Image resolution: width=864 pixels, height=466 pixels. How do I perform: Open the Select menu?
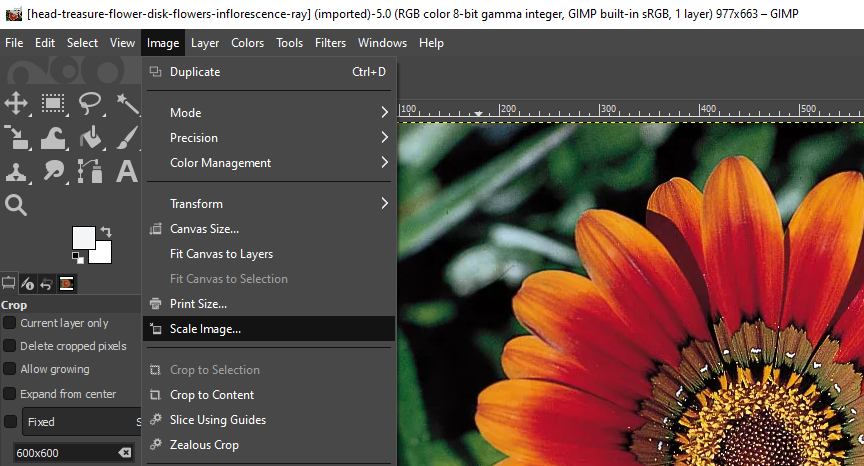pos(82,43)
